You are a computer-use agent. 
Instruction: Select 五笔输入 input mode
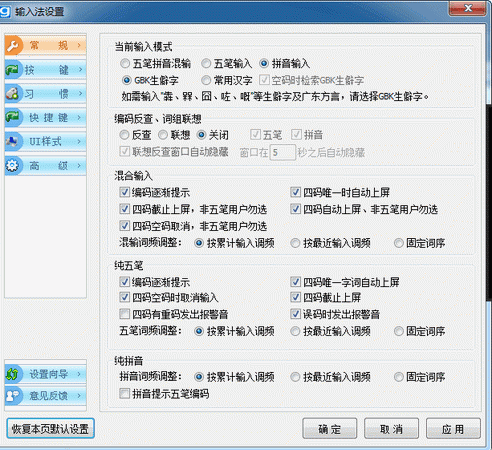tap(226, 63)
